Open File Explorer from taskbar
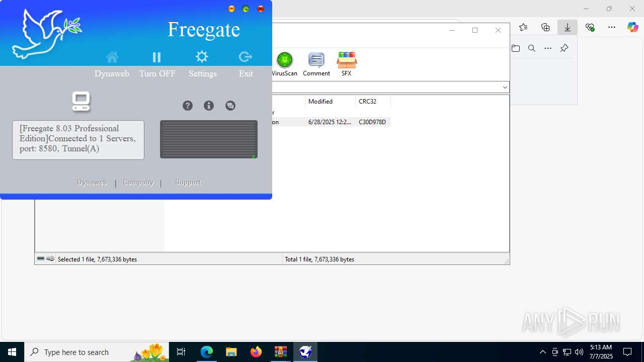 tap(231, 352)
